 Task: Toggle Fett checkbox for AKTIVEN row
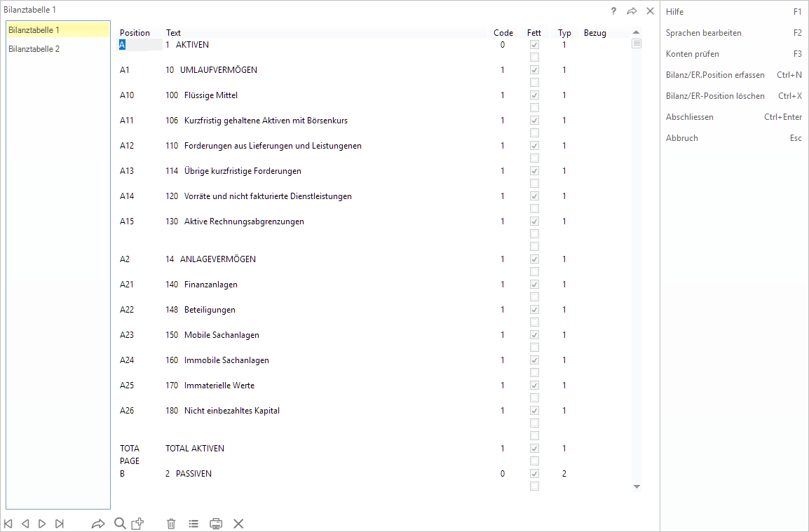pyautogui.click(x=534, y=45)
